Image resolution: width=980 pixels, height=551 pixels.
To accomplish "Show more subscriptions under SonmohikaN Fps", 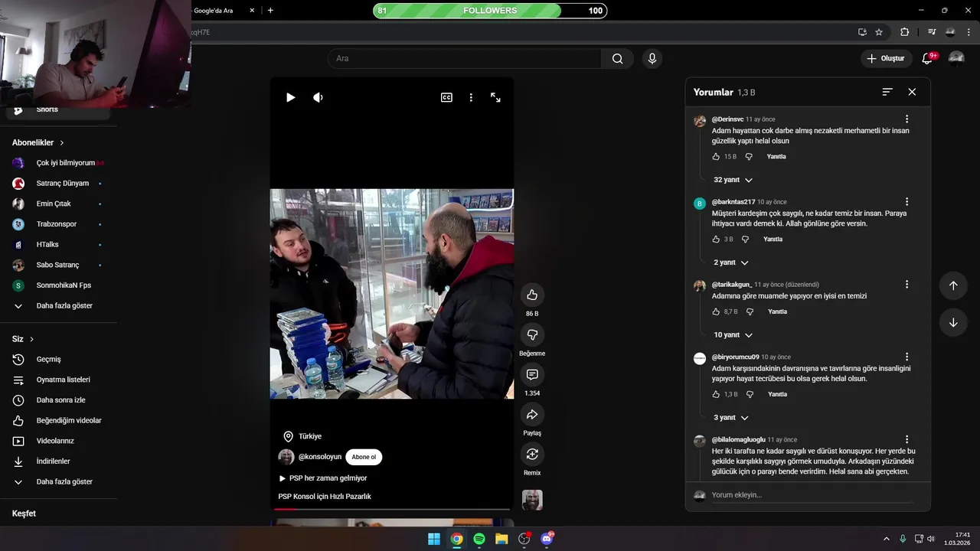I will [x=58, y=306].
